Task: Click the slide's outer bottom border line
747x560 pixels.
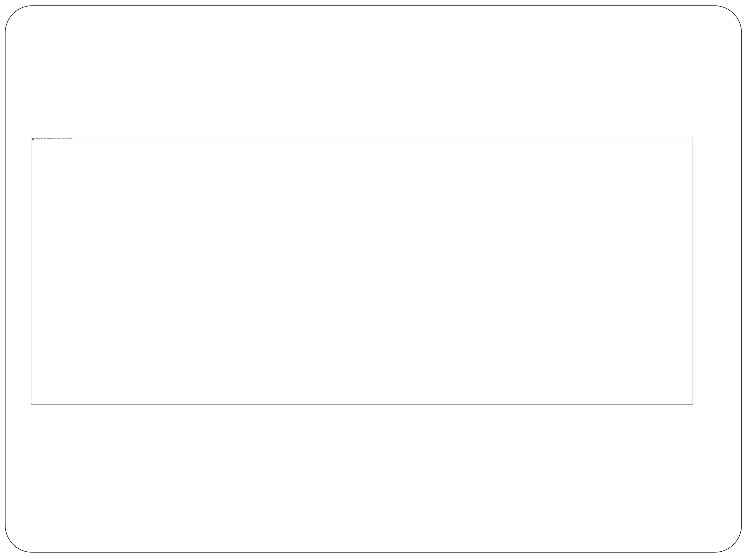Action: 373,552
